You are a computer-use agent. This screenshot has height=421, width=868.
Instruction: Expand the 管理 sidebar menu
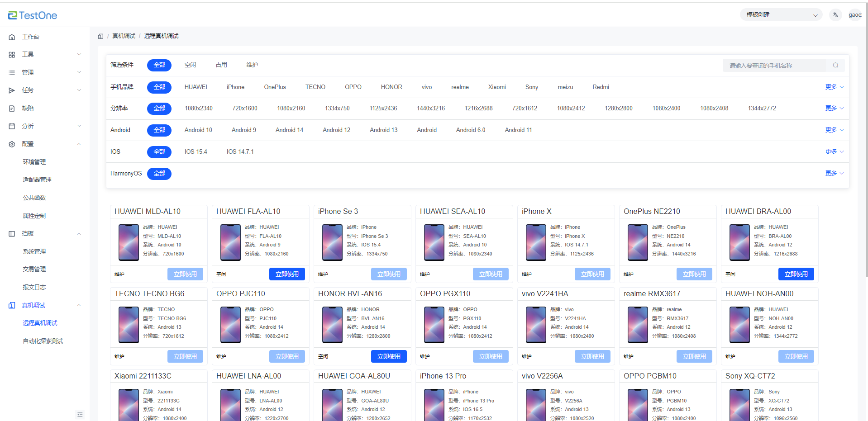click(x=79, y=72)
